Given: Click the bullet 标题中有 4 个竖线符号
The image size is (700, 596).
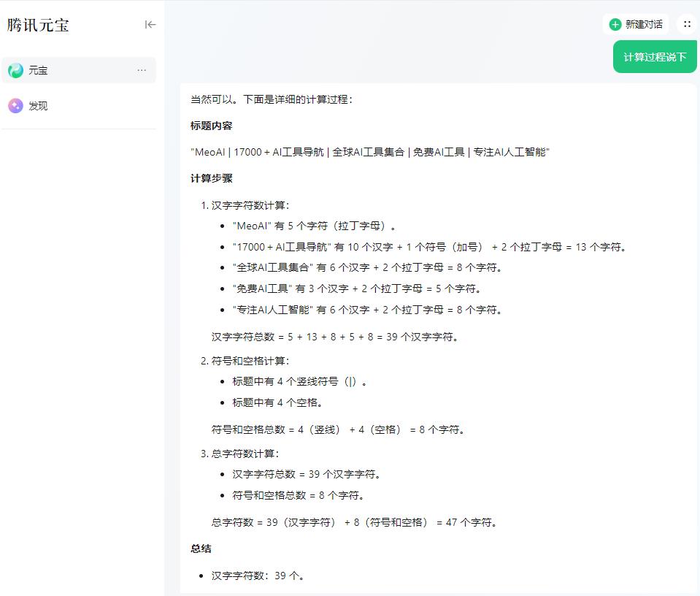Looking at the screenshot, I should coord(299,381).
